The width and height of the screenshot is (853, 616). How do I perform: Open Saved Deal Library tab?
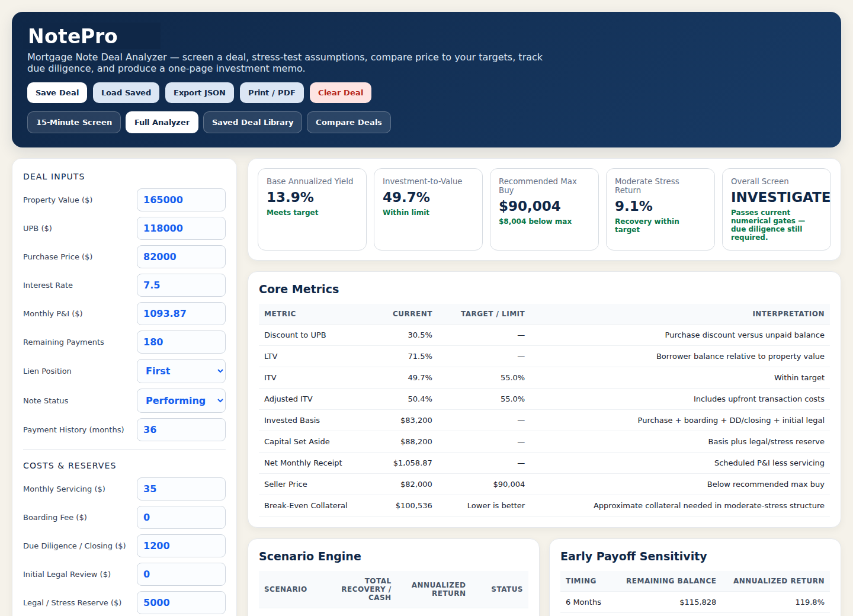pyautogui.click(x=253, y=123)
